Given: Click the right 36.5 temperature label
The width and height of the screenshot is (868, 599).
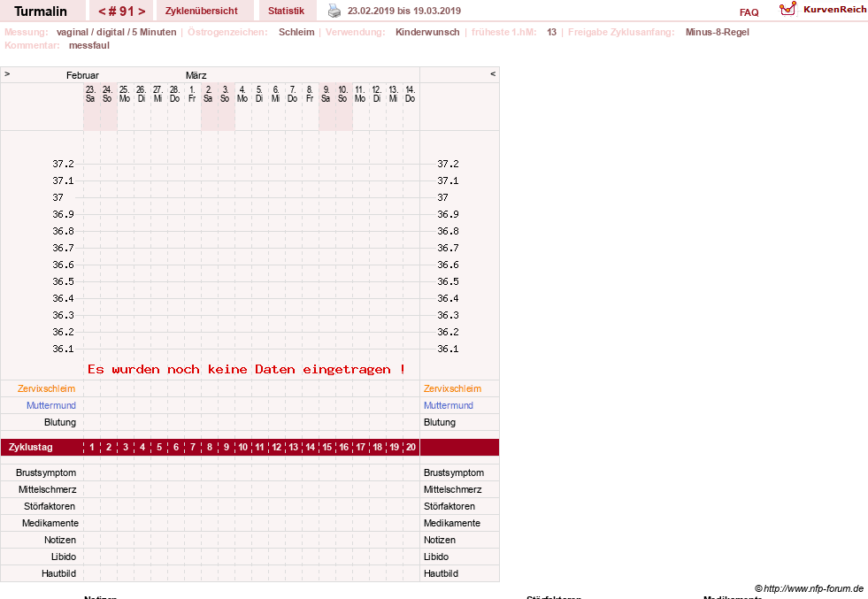Looking at the screenshot, I should click(448, 281).
